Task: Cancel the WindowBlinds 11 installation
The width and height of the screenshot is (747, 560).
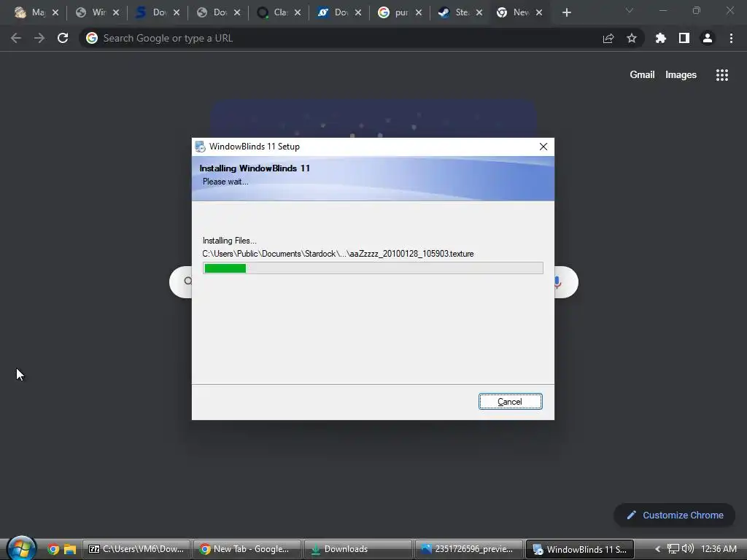Action: (510, 402)
